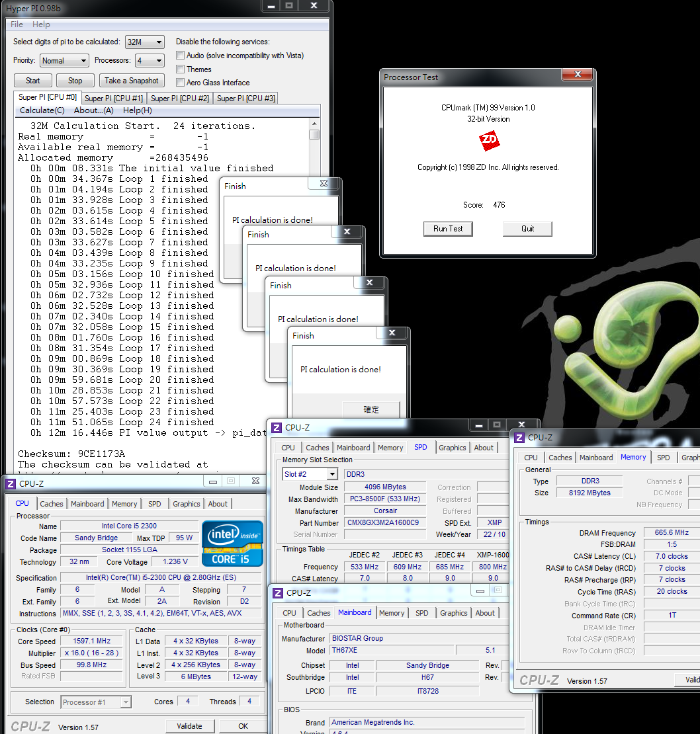The image size is (700, 734).
Task: Click the Loop 24 finished log line
Action: (122, 423)
